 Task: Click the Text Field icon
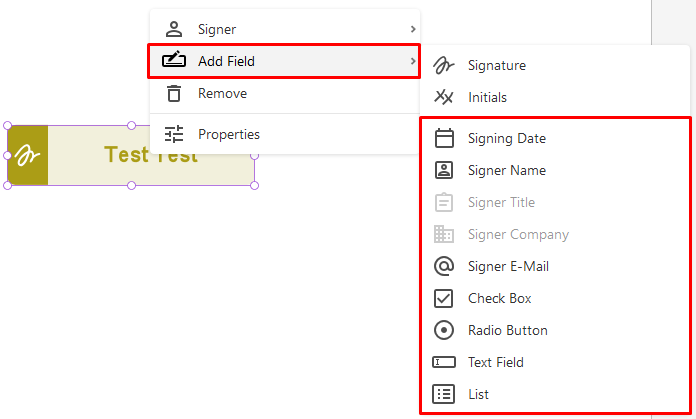[444, 362]
